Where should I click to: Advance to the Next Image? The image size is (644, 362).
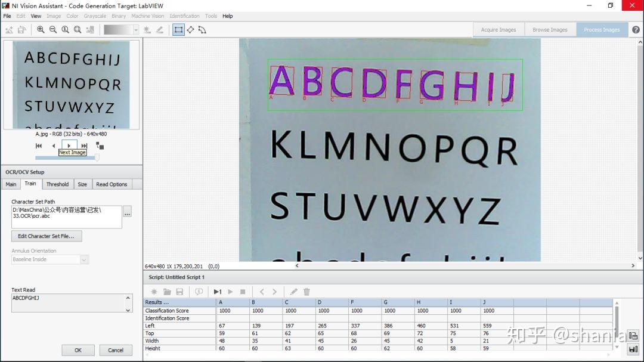coord(67,145)
